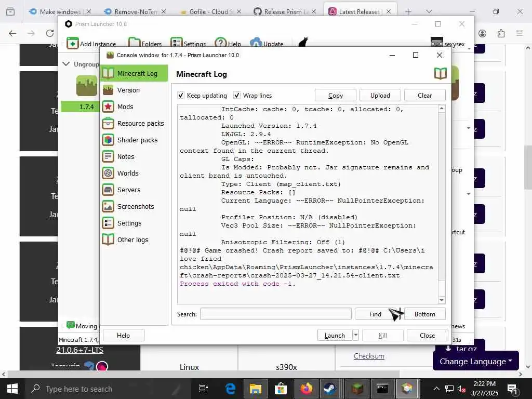532x399 pixels.
Task: Click the 21.0.6+7-LTS link on web page
Action: pos(79,350)
